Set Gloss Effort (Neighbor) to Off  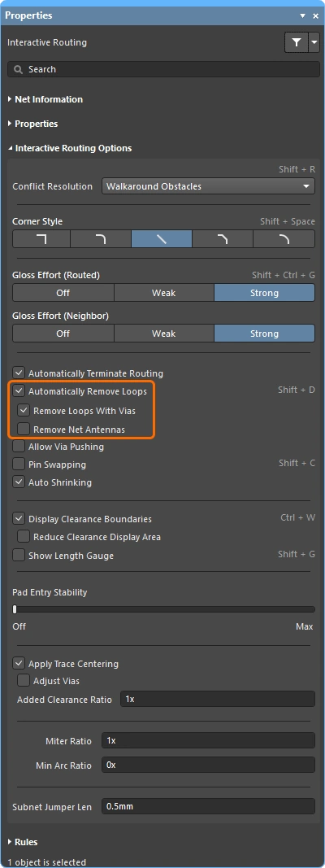pyautogui.click(x=63, y=334)
